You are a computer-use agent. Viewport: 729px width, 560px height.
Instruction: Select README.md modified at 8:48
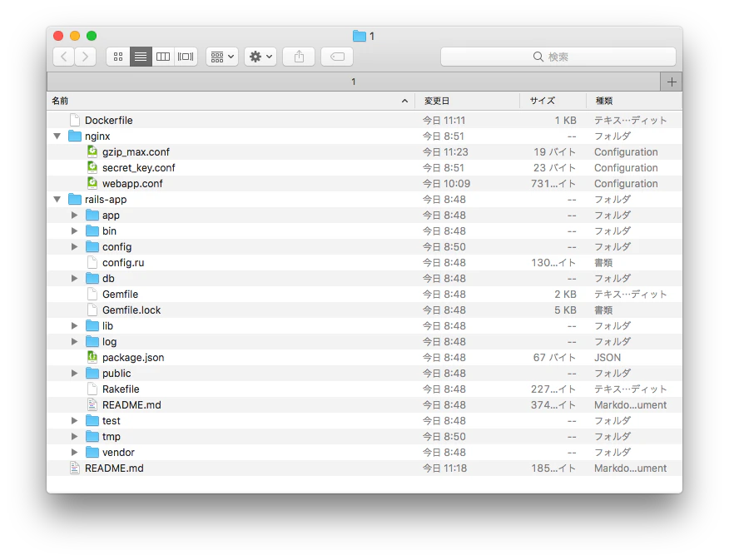[x=364, y=404]
